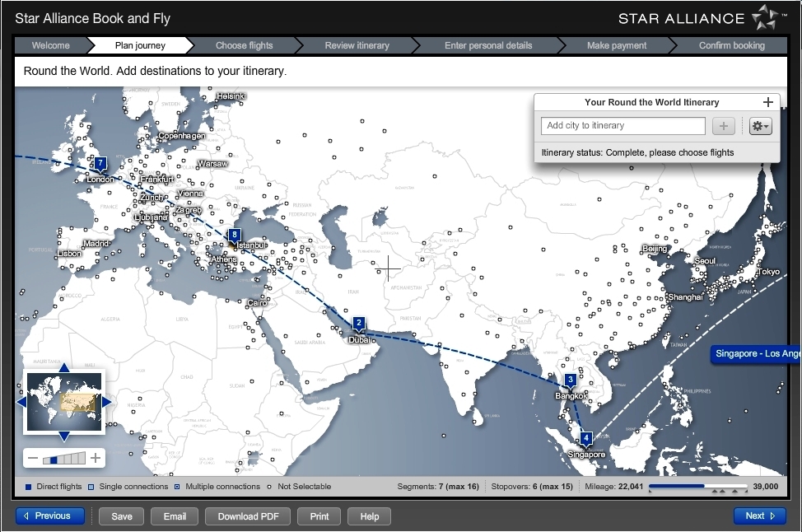Open the Make payment step
The image size is (802, 532).
click(617, 45)
